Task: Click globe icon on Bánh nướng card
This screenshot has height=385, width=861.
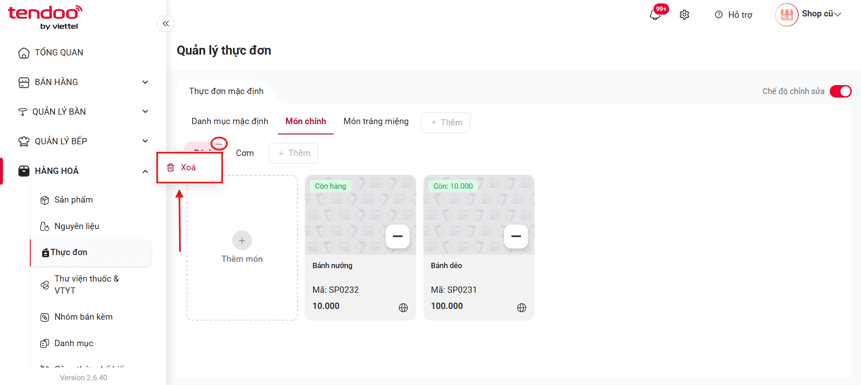Action: tap(404, 308)
